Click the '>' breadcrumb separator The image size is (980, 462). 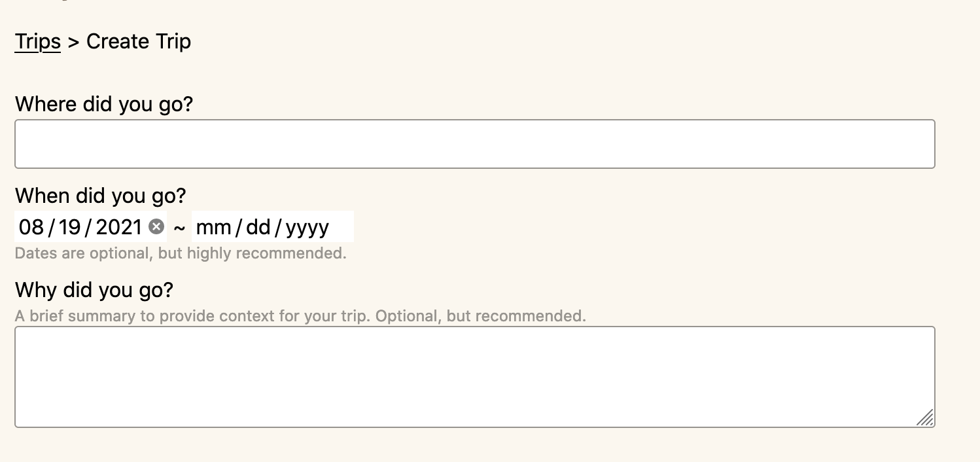(73, 42)
